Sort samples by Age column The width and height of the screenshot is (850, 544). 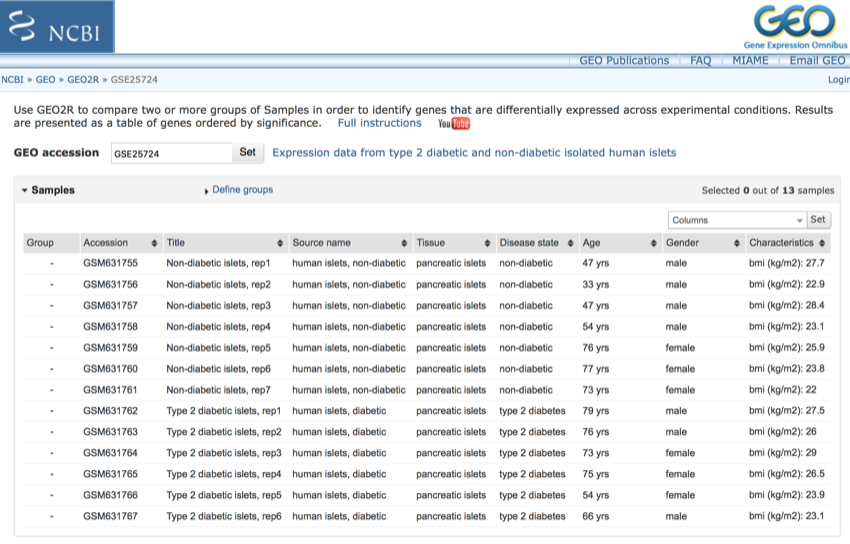point(591,243)
